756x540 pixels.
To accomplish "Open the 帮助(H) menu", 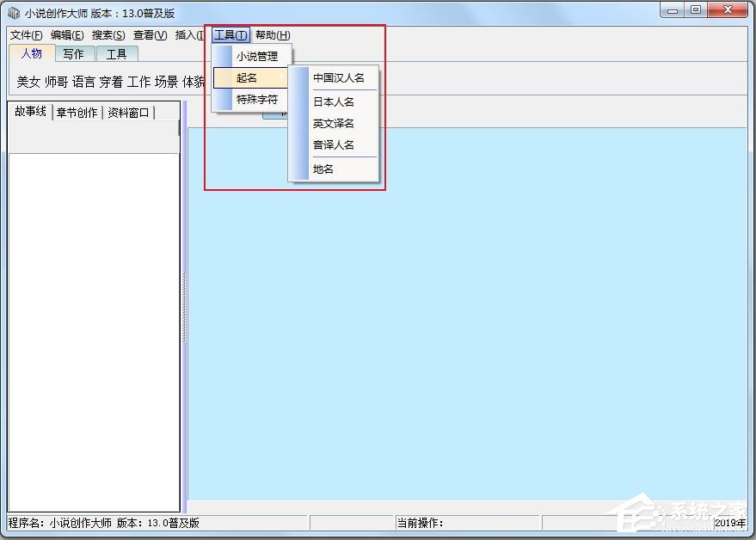I will tap(273, 35).
